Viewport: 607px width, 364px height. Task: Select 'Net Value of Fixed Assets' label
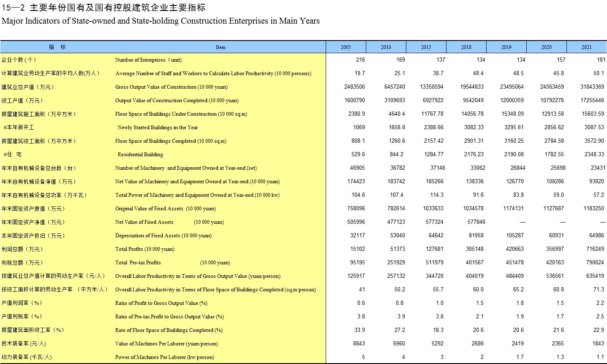pos(169,222)
